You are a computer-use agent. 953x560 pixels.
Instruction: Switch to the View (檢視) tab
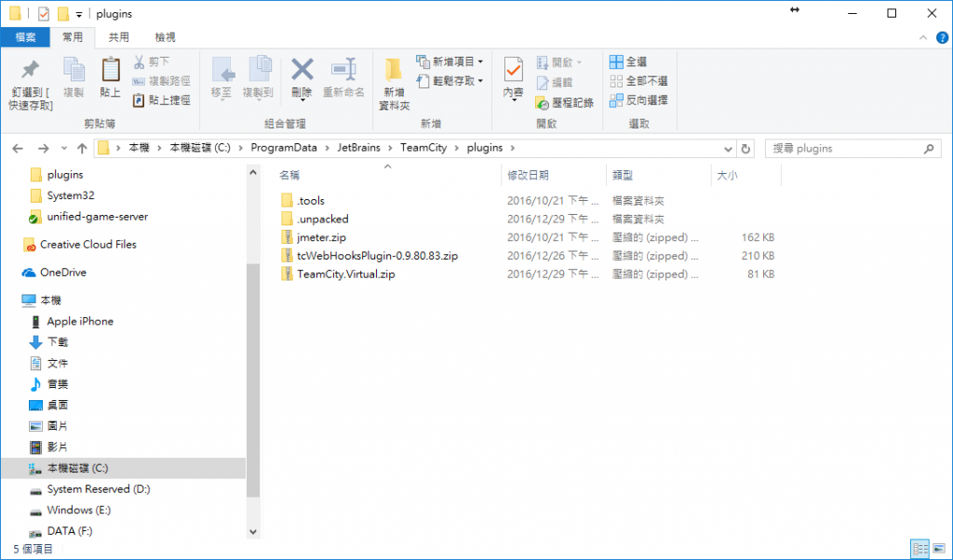(165, 37)
